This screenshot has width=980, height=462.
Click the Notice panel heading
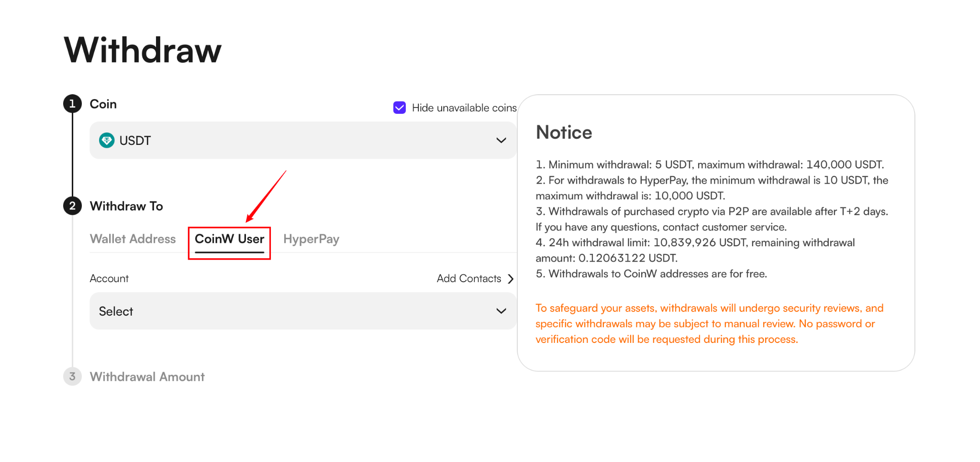click(564, 132)
